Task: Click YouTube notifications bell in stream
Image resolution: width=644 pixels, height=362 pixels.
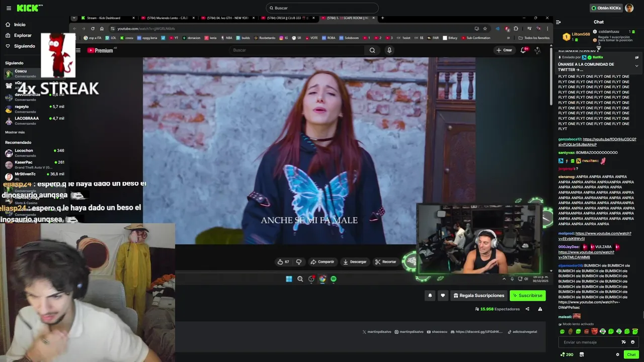Action: click(x=523, y=50)
